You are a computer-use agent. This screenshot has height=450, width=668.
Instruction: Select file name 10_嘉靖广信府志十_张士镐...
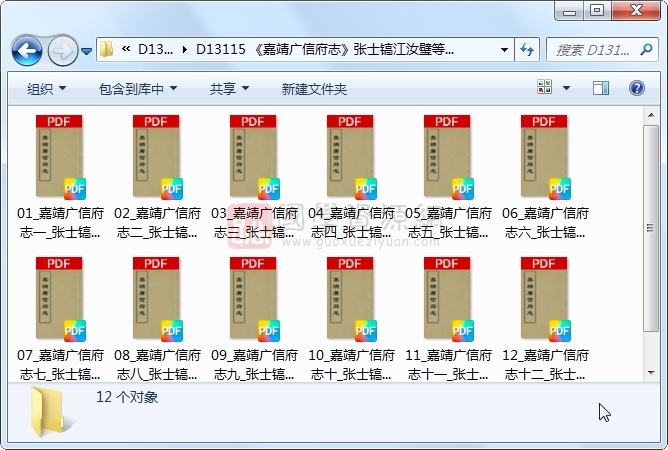click(x=351, y=365)
